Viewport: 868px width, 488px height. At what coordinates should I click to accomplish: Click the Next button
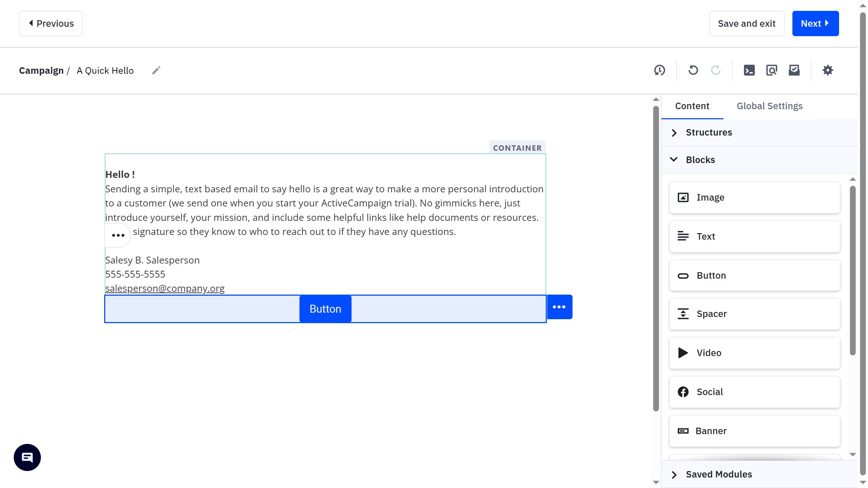click(x=815, y=23)
